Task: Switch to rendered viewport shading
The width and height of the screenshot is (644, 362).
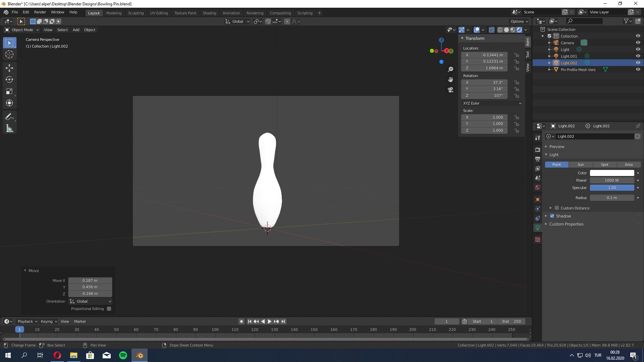Action: point(519,30)
